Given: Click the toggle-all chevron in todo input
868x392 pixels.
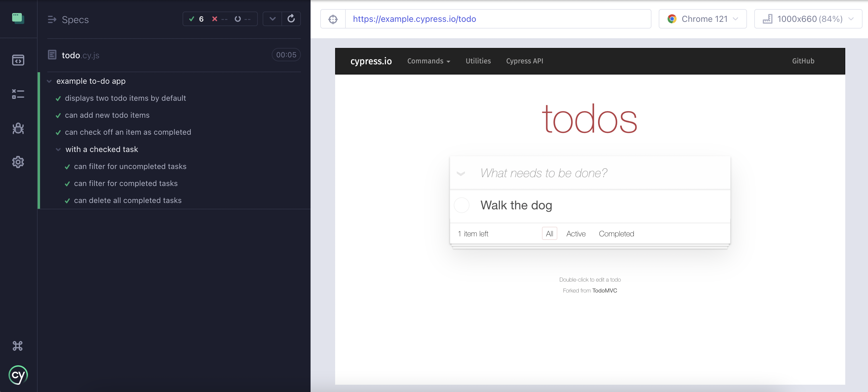Looking at the screenshot, I should 462,173.
